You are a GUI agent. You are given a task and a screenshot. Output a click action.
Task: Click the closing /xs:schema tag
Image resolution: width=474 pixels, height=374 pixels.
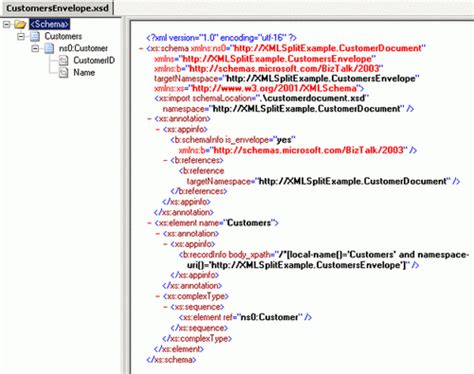click(171, 360)
